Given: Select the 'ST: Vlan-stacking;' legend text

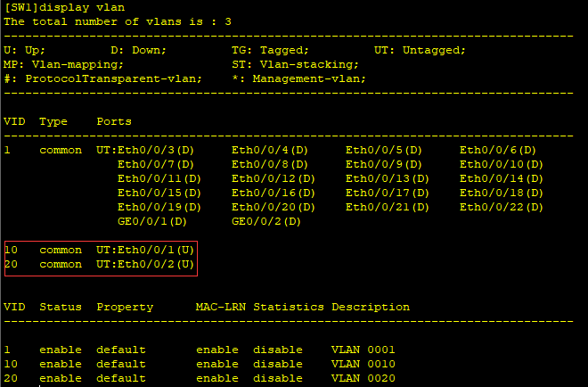Looking at the screenshot, I should [x=295, y=64].
